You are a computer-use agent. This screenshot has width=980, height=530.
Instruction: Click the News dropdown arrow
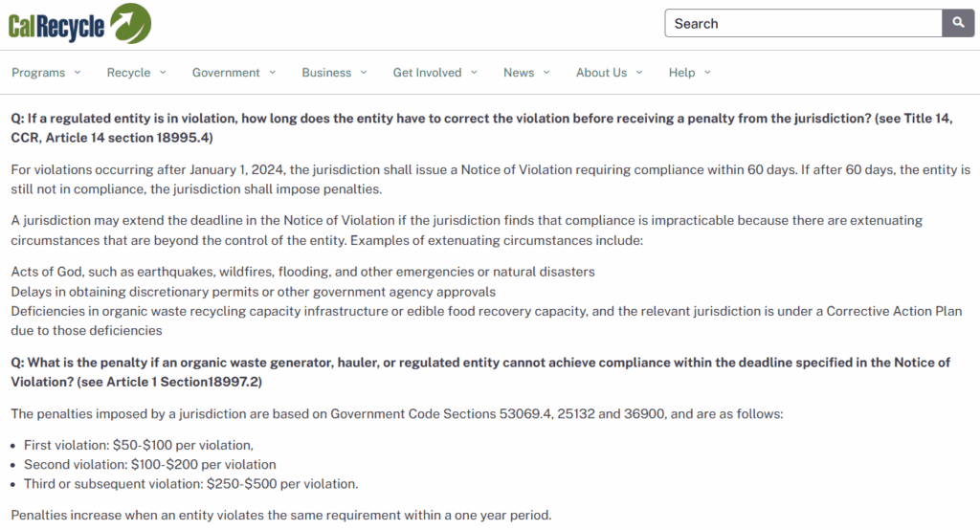point(546,73)
